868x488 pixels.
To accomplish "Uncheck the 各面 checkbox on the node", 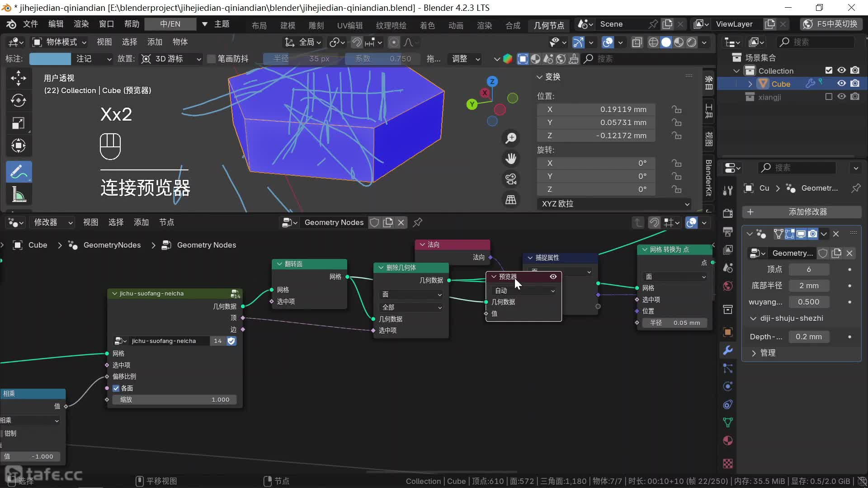I will (116, 388).
